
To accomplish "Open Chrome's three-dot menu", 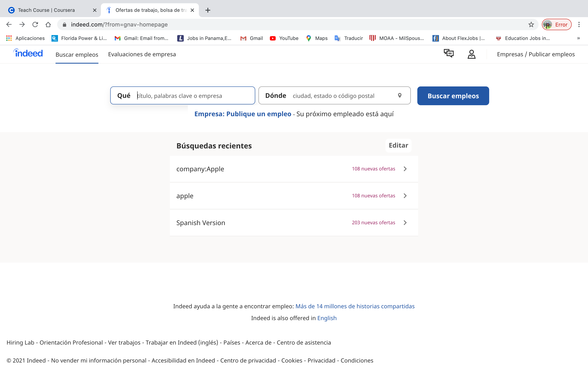I will pyautogui.click(x=579, y=24).
